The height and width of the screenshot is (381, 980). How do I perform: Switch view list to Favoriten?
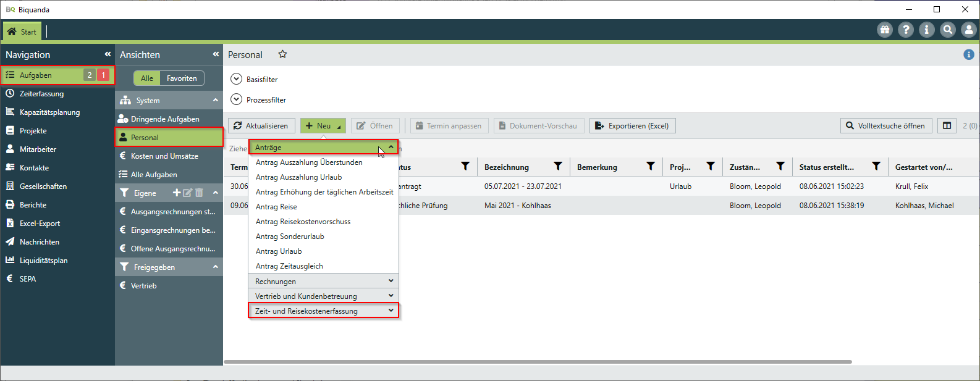(x=182, y=78)
